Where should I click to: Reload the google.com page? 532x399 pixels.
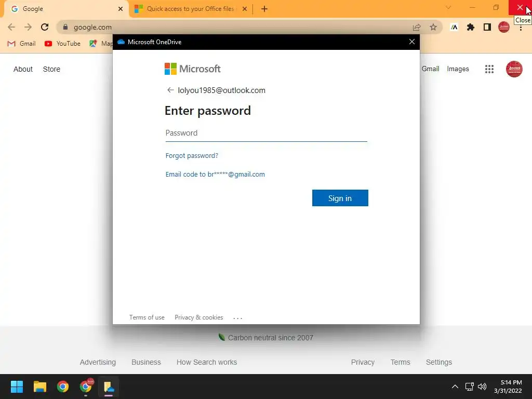tap(45, 27)
